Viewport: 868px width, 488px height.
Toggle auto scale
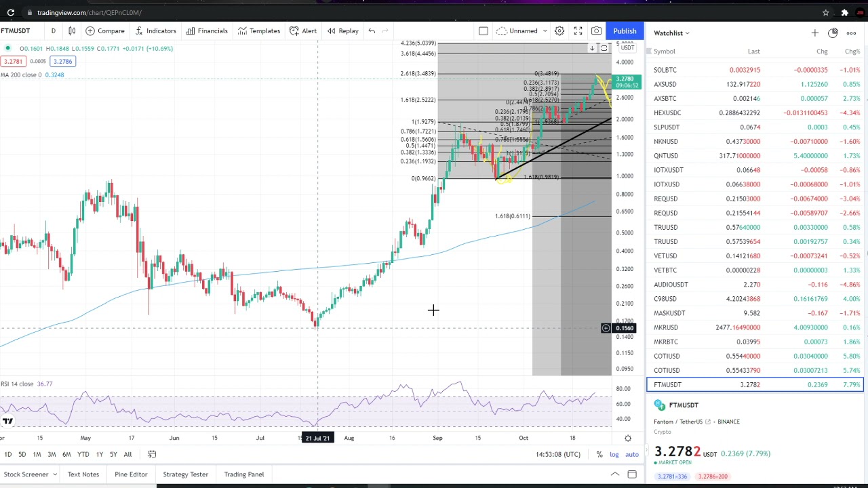point(632,454)
